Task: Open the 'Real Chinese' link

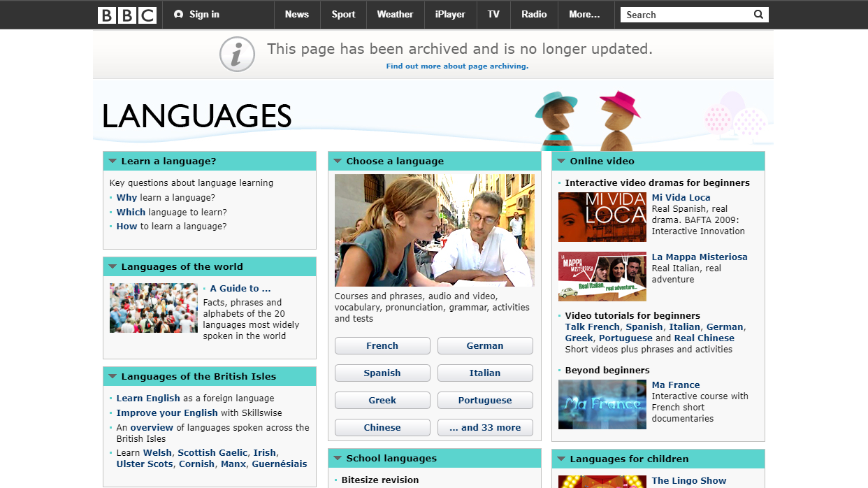Action: [x=704, y=338]
